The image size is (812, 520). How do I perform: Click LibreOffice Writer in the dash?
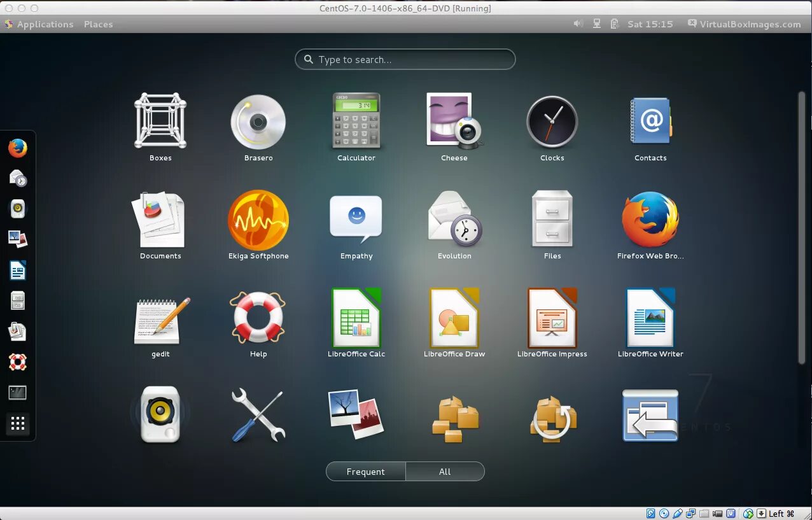(x=18, y=270)
